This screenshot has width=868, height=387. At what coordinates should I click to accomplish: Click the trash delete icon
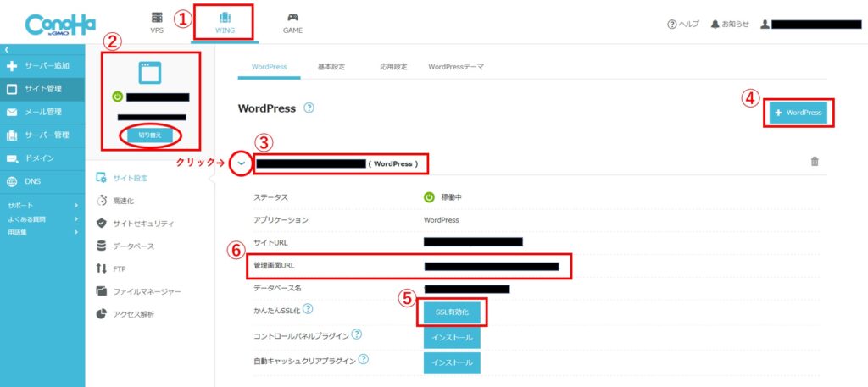pos(815,162)
